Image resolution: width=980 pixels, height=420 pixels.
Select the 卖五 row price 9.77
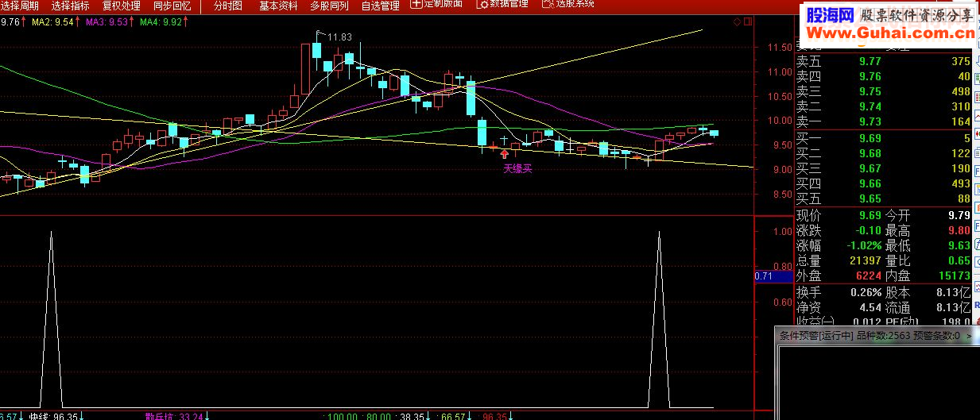pos(870,61)
